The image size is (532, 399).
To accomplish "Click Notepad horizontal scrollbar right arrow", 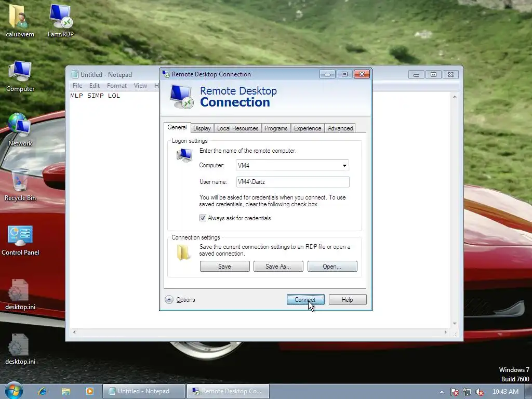I will coord(445,332).
